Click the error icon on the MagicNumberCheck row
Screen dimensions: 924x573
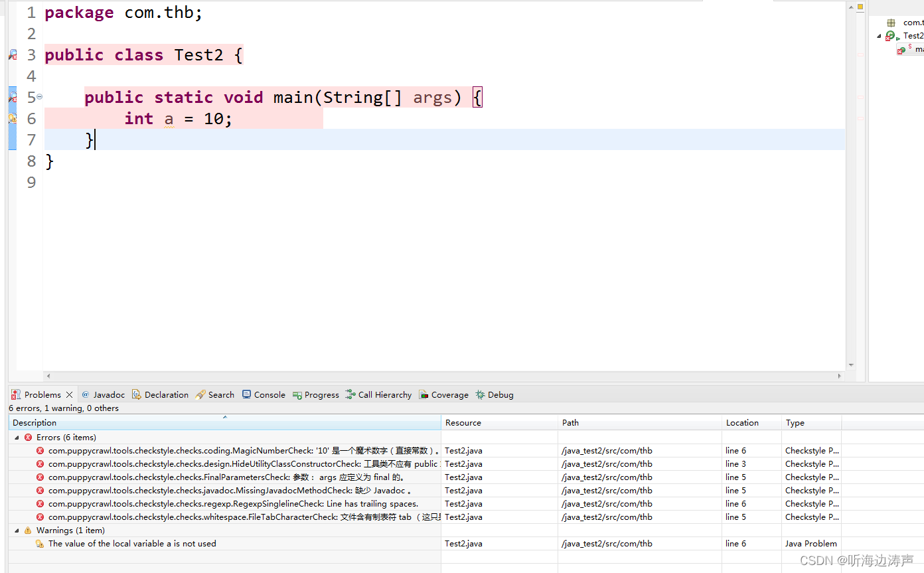[40, 450]
